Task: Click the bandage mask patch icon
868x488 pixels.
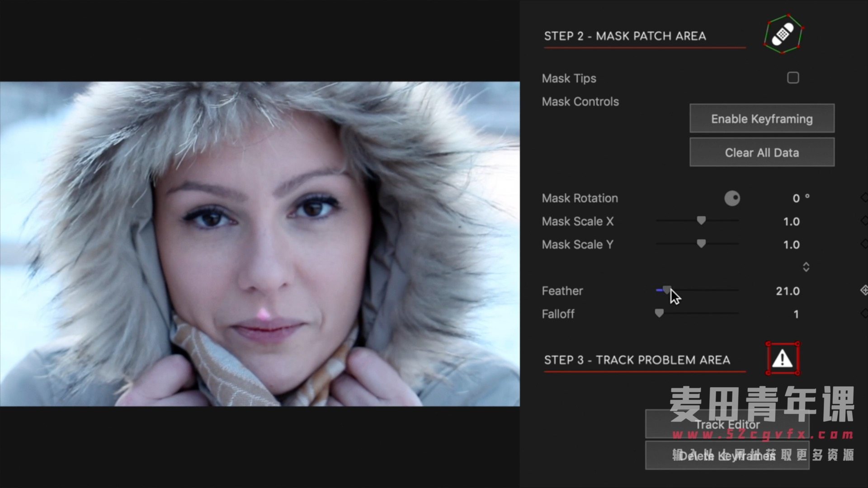Action: coord(783,34)
